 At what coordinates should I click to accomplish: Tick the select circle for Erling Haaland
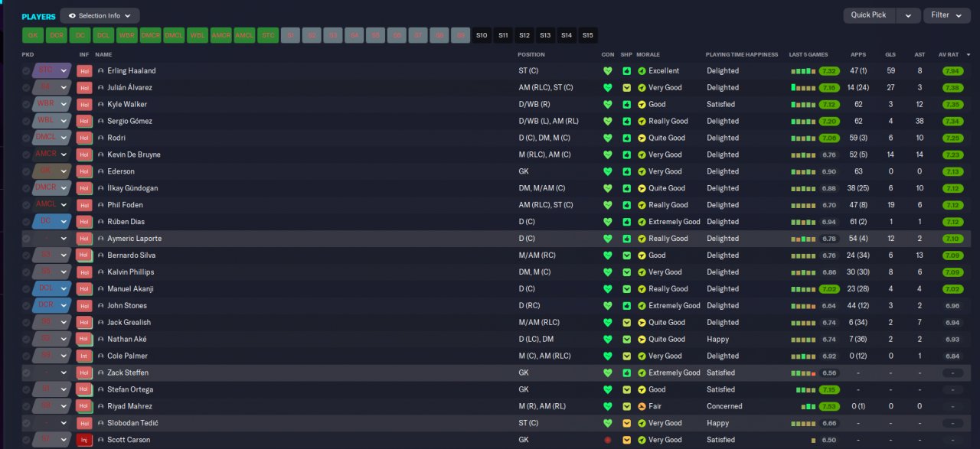pos(26,70)
